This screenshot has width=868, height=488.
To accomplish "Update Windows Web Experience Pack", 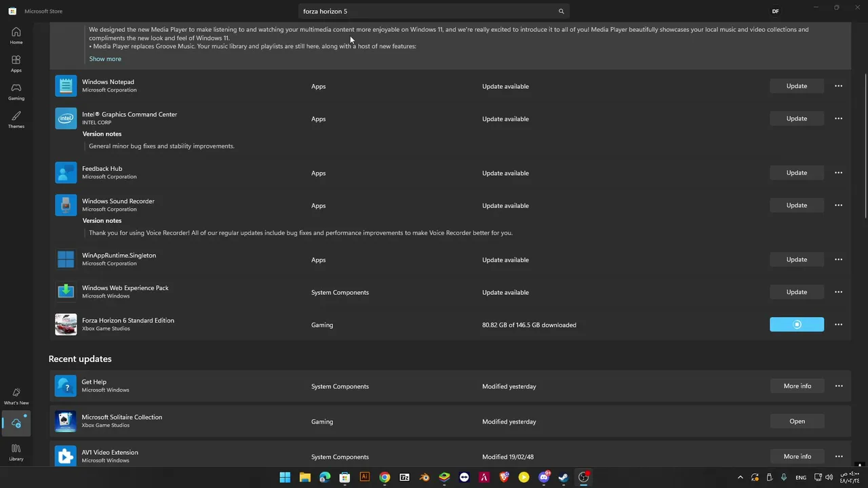I will click(x=797, y=292).
